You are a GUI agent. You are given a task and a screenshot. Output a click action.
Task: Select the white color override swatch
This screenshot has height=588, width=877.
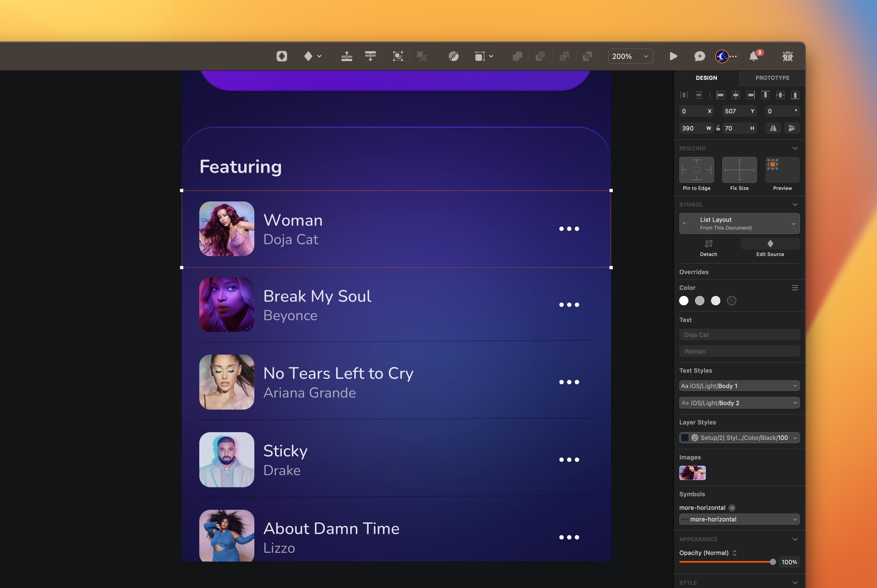pyautogui.click(x=684, y=300)
